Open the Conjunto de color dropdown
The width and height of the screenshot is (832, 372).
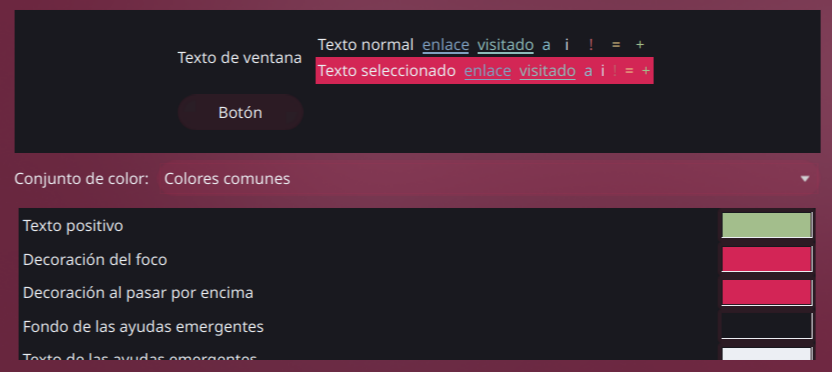(x=489, y=179)
